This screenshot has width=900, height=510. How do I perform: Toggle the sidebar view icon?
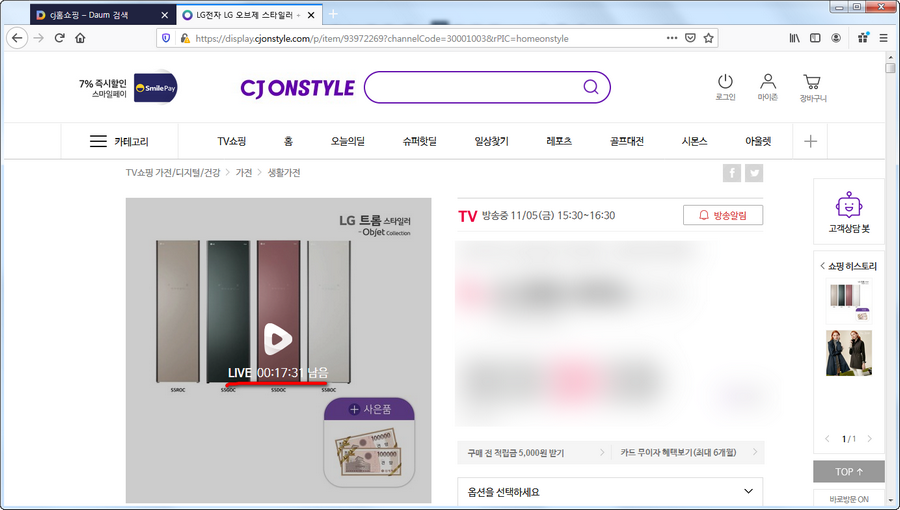tap(815, 38)
